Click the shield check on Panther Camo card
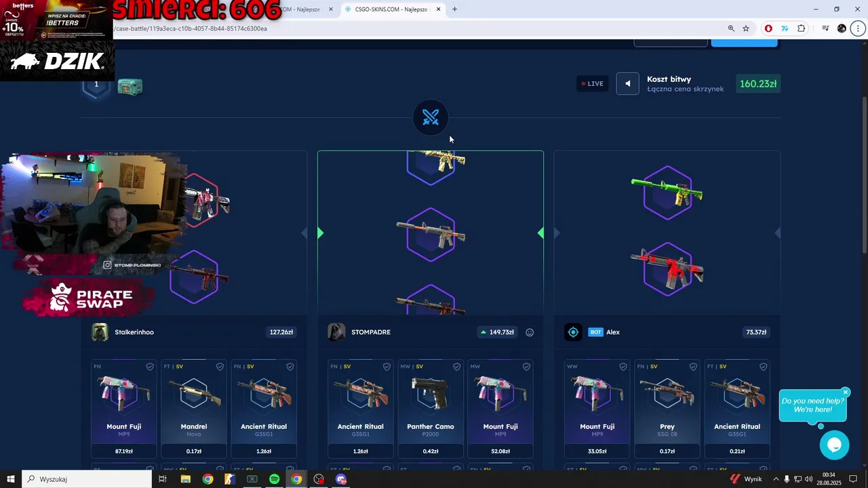This screenshot has width=868, height=488. tap(456, 367)
